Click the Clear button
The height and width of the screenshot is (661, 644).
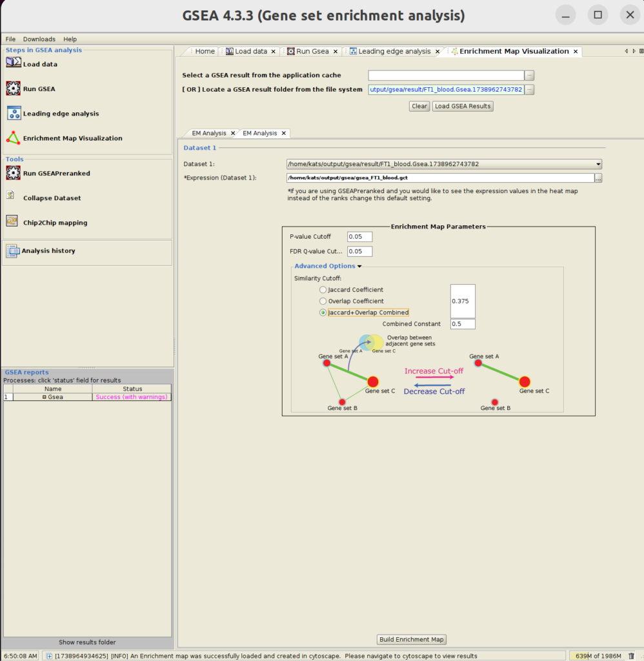tap(419, 107)
